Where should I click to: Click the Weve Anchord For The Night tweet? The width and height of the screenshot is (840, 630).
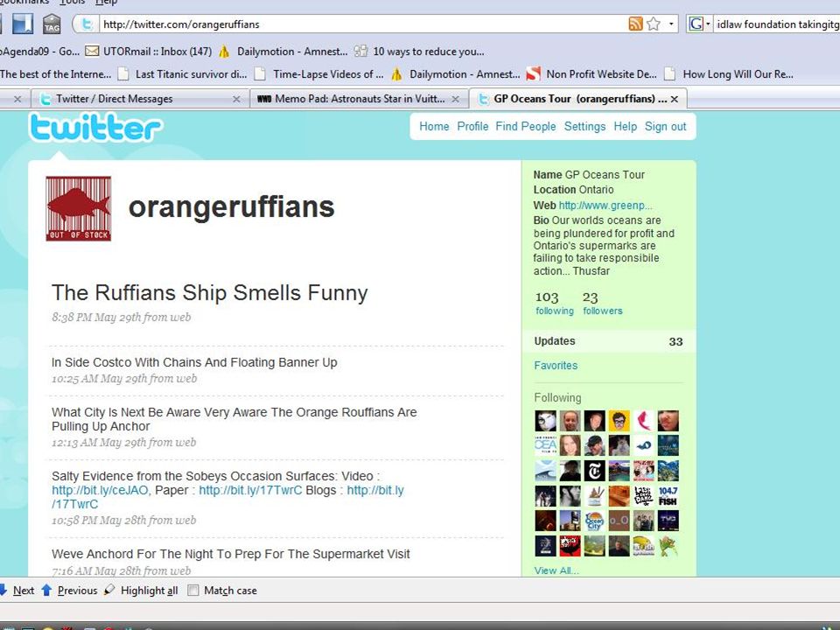click(x=231, y=554)
